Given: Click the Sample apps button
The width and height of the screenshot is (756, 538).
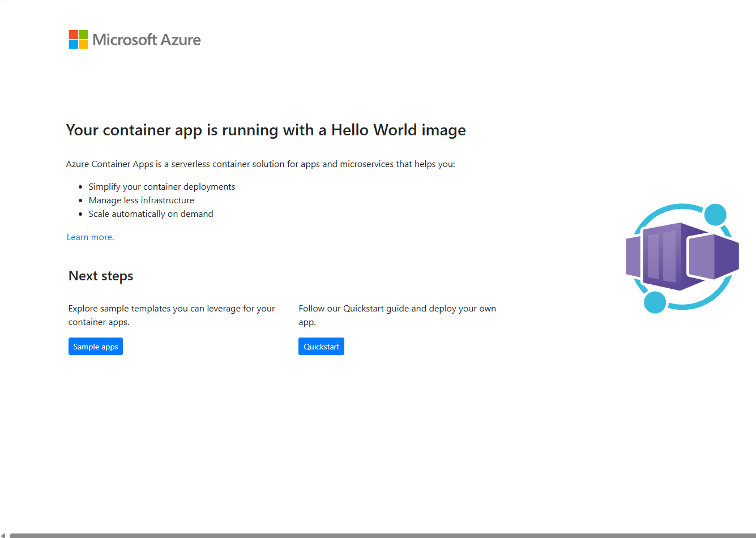Looking at the screenshot, I should [x=96, y=347].
